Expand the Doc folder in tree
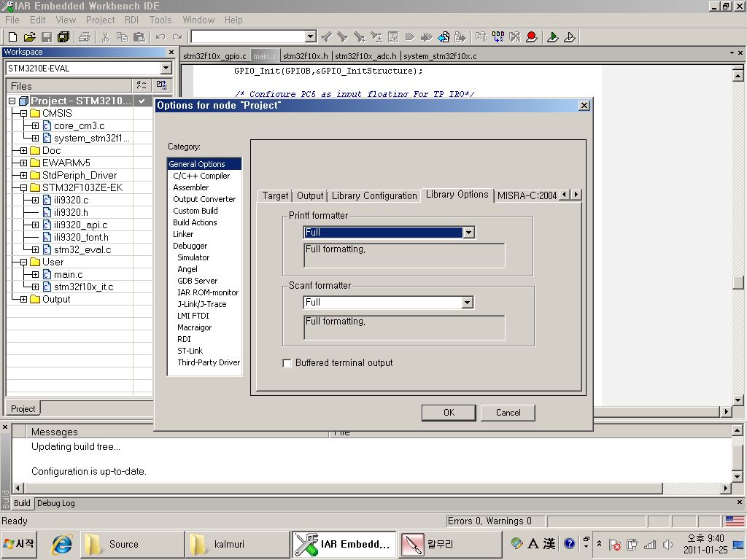 pyautogui.click(x=23, y=150)
